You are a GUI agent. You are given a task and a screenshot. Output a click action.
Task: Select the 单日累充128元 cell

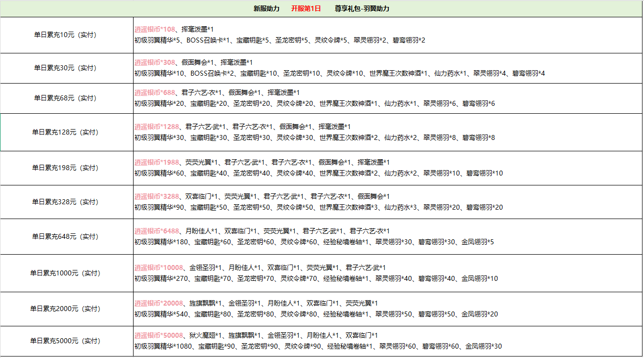pos(65,133)
